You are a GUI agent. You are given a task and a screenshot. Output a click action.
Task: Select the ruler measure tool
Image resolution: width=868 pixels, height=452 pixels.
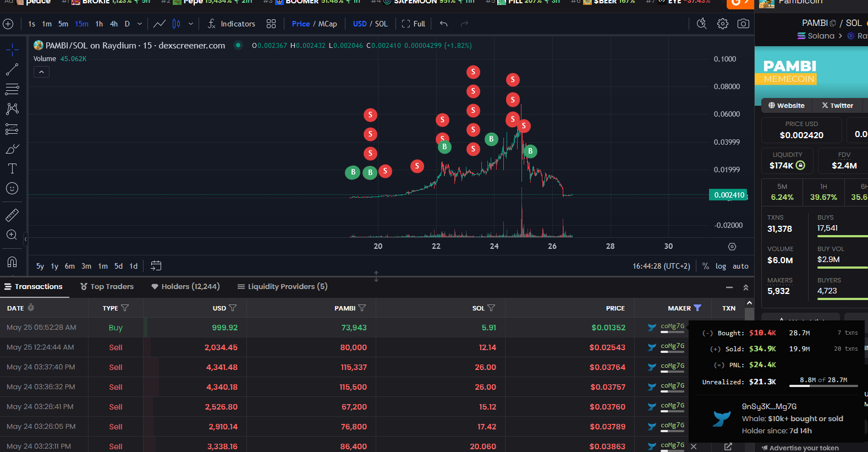click(12, 215)
